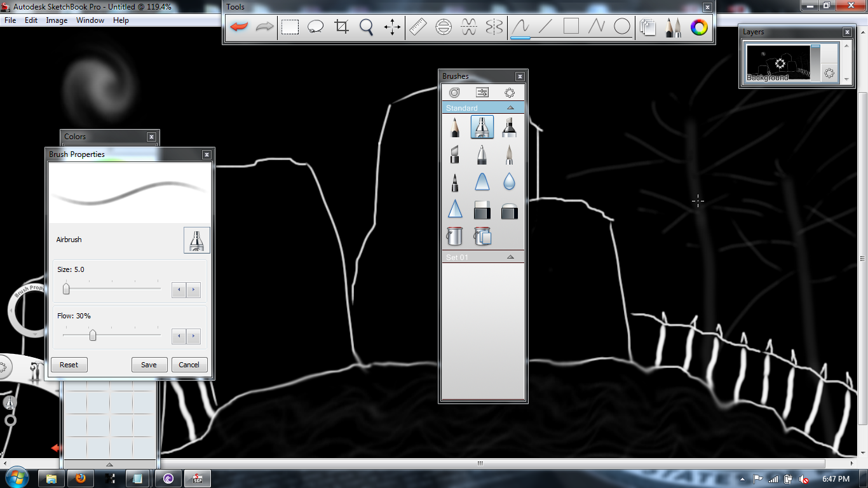Click the Size slider handle

tap(66, 289)
